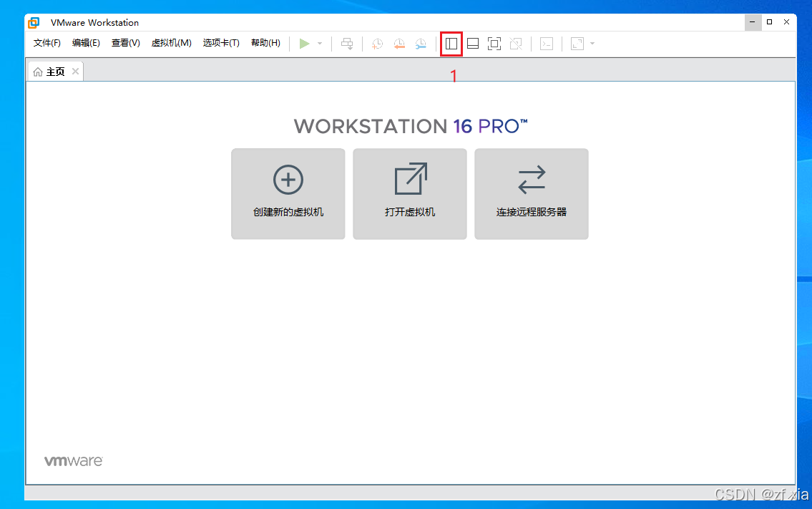The image size is (812, 509).
Task: Close the 主页 tab
Action: tap(75, 72)
